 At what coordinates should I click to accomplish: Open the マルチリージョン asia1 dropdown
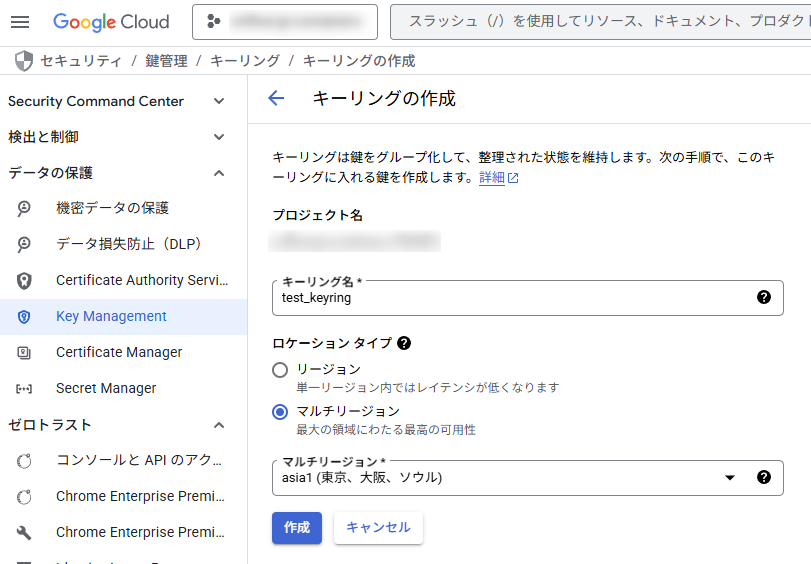[528, 478]
